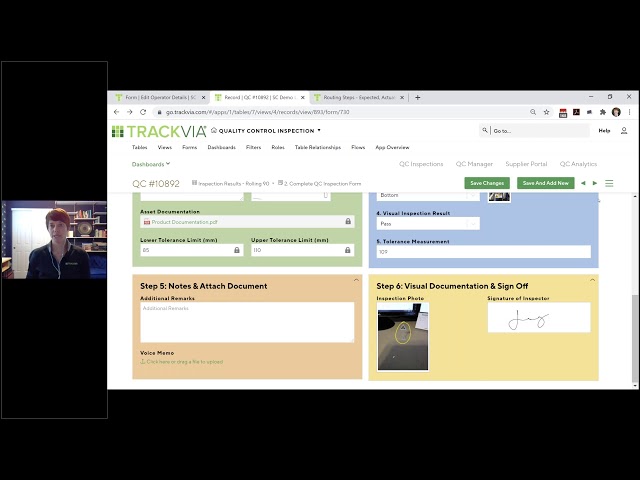Click the browser address bar URL
This screenshot has height=480, width=640.
[257, 112]
